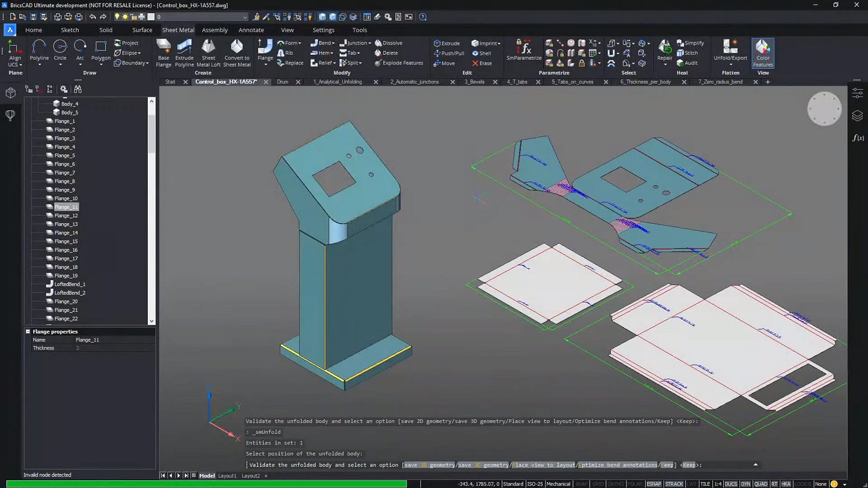Viewport: 868px width, 488px height.
Task: Add a new document tab
Action: 768,82
